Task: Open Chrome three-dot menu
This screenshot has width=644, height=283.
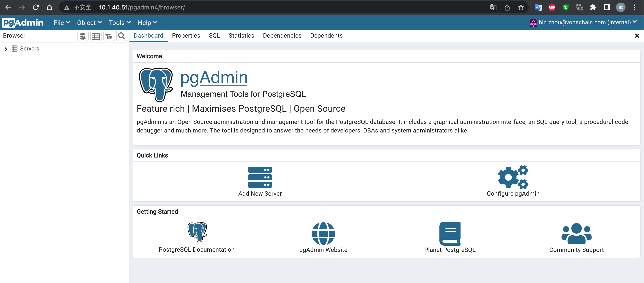Action: point(635,8)
